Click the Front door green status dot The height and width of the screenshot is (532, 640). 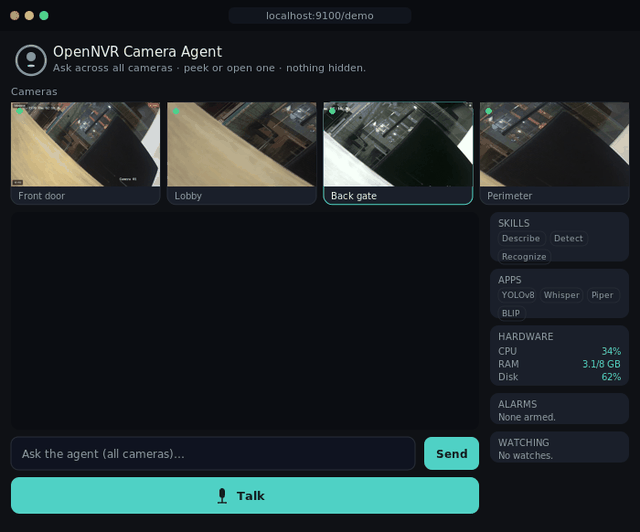pyautogui.click(x=20, y=111)
